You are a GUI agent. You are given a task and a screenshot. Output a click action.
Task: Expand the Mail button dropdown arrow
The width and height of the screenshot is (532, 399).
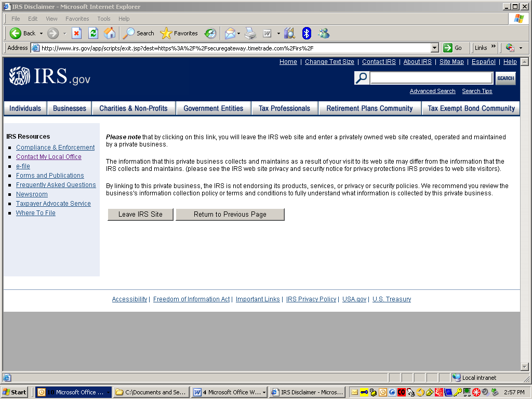238,33
